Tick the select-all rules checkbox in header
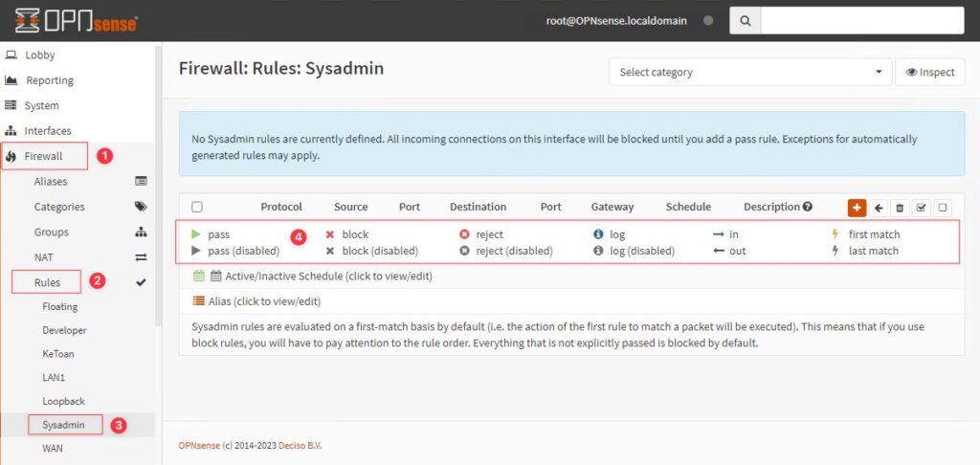This screenshot has height=465, width=980. 197,207
